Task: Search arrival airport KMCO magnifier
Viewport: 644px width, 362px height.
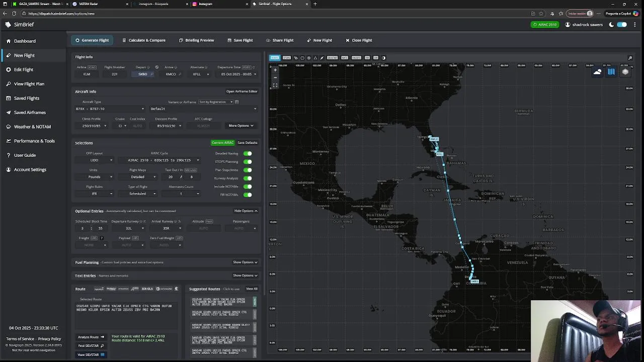Action: click(x=180, y=74)
